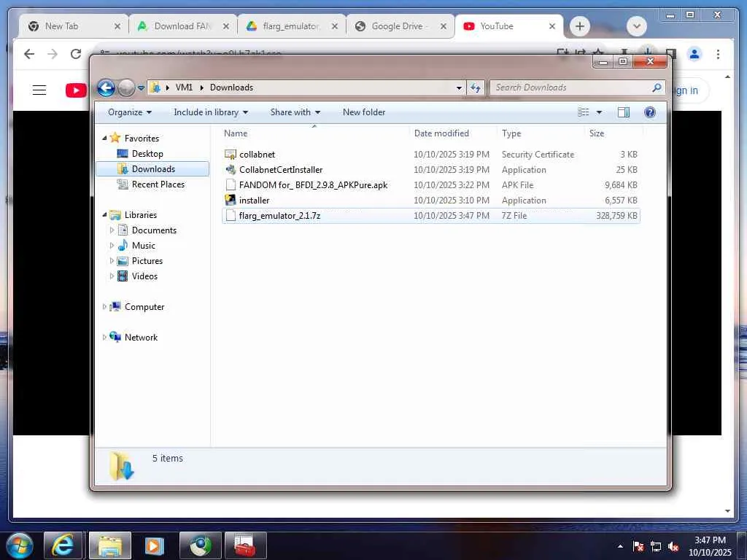Click the Security Certificate type cell

(538, 155)
